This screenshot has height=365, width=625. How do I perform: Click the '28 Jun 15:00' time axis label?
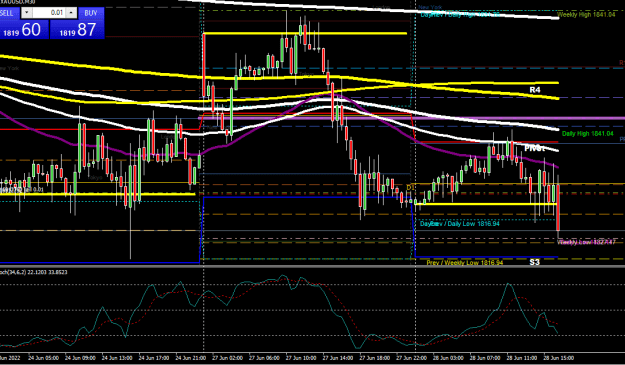[559, 358]
